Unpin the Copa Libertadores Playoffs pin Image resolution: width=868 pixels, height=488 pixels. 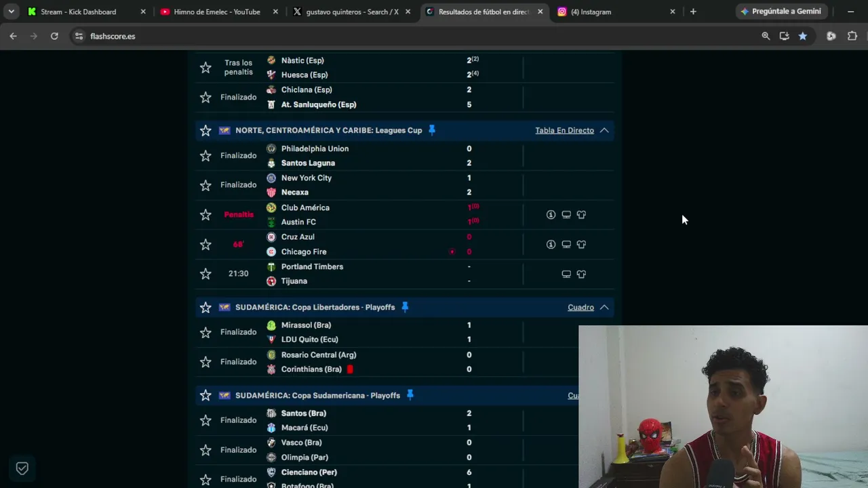coord(405,306)
